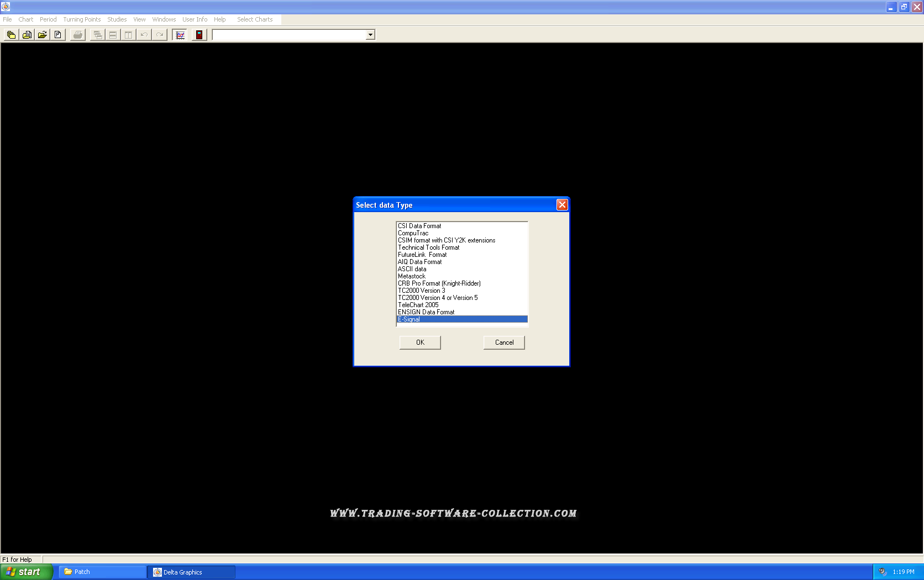Open the Windows Start menu
The width and height of the screenshot is (924, 580).
pyautogui.click(x=26, y=572)
